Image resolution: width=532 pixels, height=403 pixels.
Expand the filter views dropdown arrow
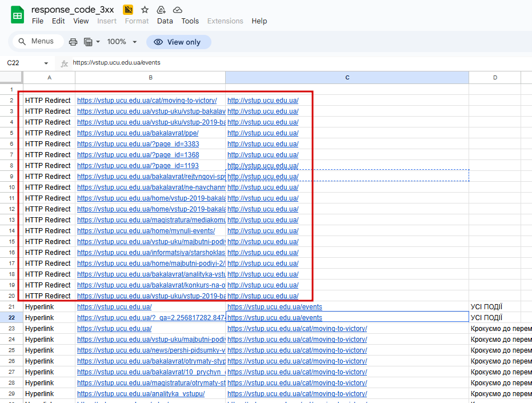point(98,42)
